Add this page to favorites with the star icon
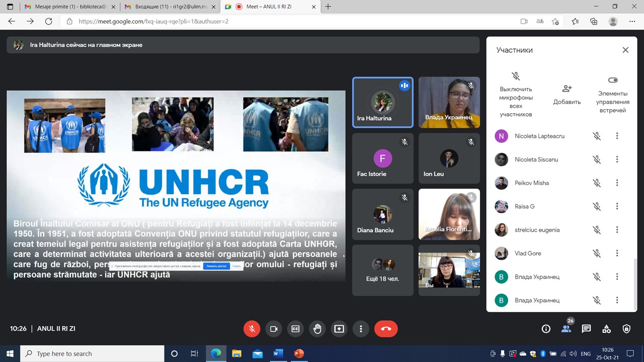This screenshot has width=644, height=362. tap(555, 22)
